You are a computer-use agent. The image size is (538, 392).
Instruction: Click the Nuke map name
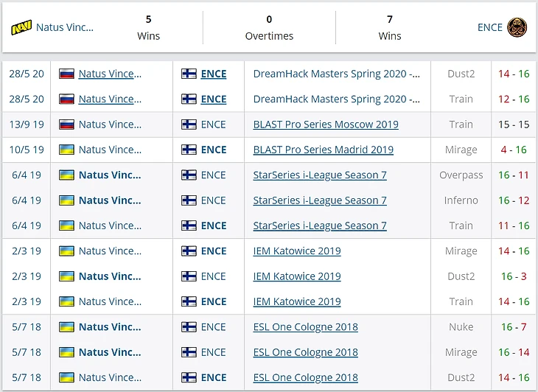(461, 327)
